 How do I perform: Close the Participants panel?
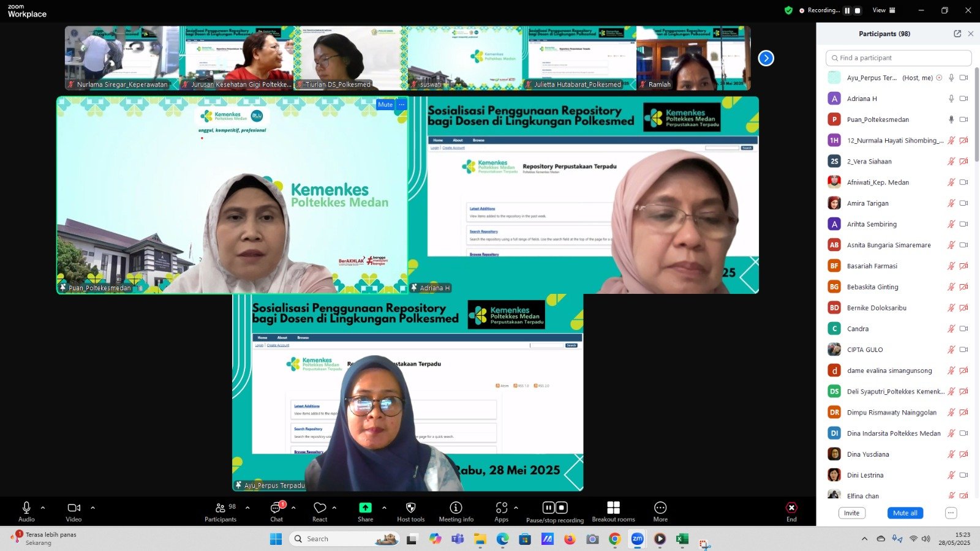click(x=971, y=34)
